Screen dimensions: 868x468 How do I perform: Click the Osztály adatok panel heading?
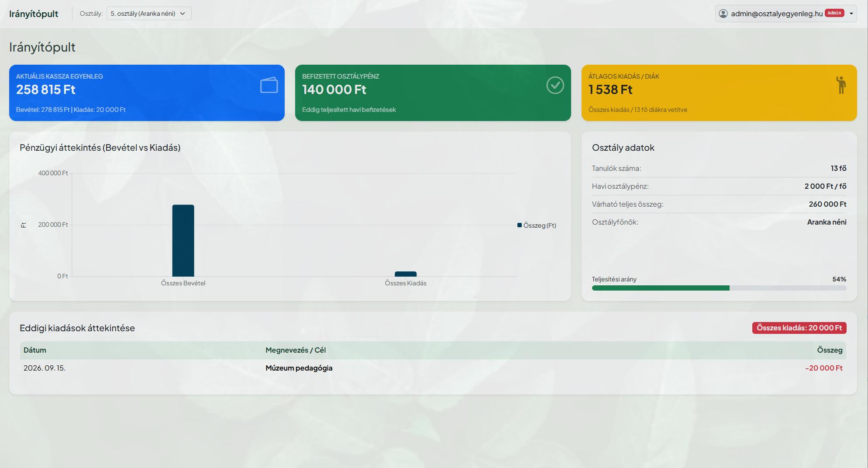(623, 148)
